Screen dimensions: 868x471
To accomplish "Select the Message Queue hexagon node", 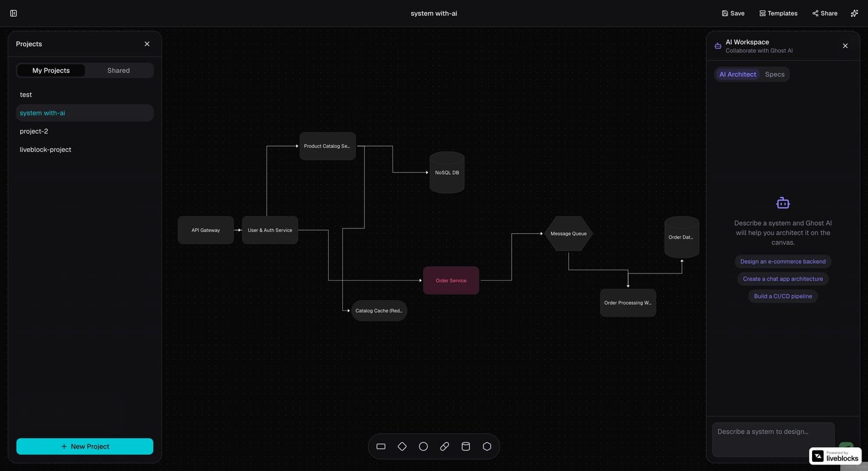I will pos(569,234).
